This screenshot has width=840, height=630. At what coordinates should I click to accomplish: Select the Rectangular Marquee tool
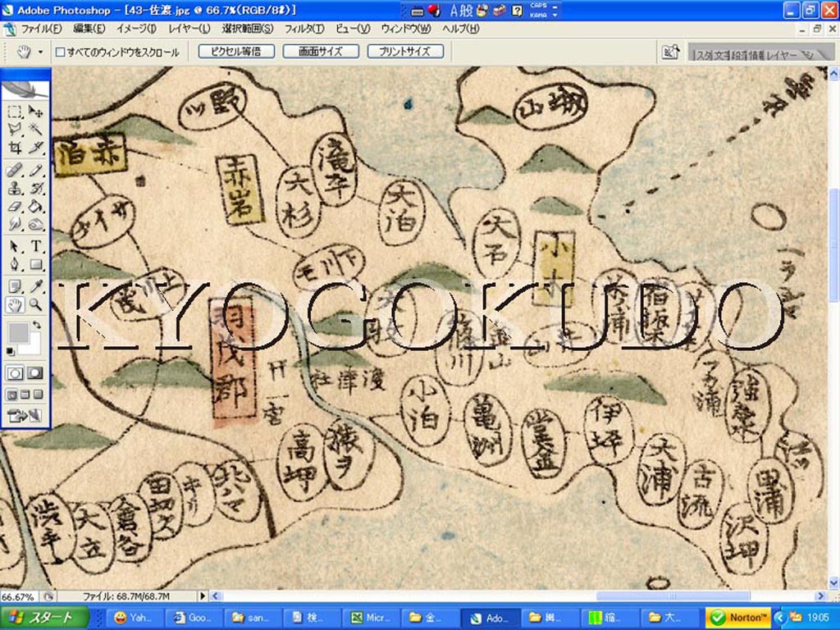point(15,111)
